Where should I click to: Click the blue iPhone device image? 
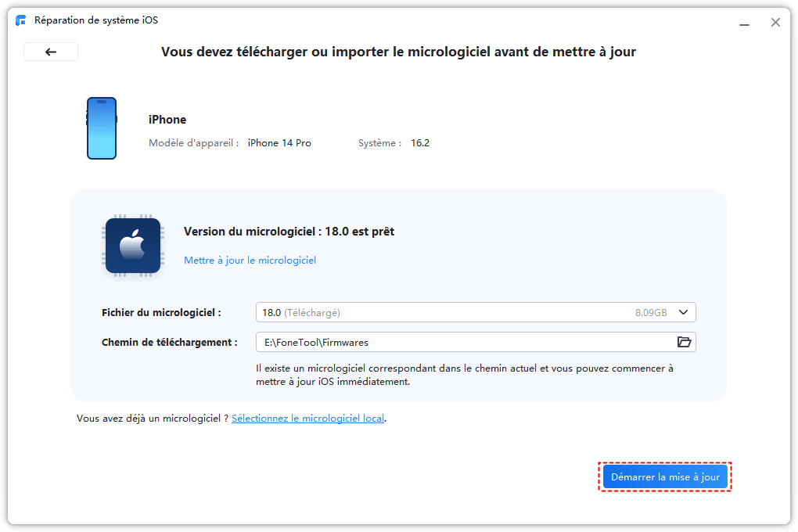[x=102, y=128]
